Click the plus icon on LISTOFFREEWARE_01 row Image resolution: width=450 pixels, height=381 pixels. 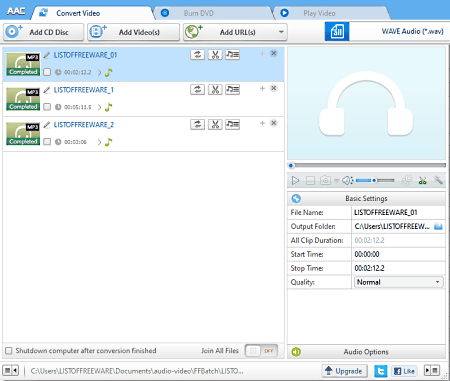tap(262, 53)
